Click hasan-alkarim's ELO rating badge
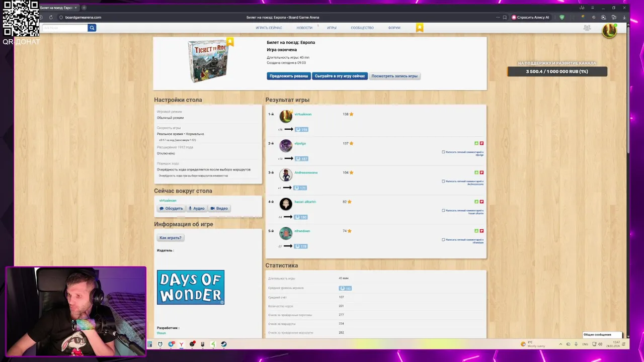Image resolution: width=644 pixels, height=362 pixels. [x=301, y=217]
